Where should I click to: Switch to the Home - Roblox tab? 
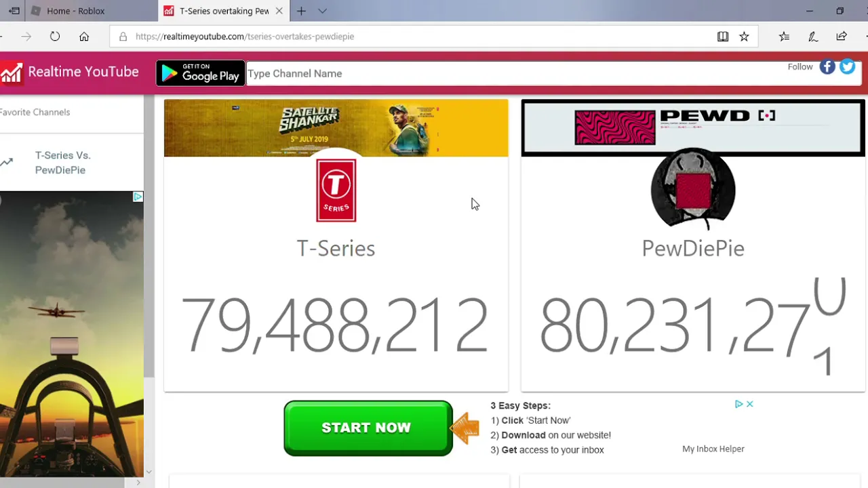pyautogui.click(x=76, y=11)
